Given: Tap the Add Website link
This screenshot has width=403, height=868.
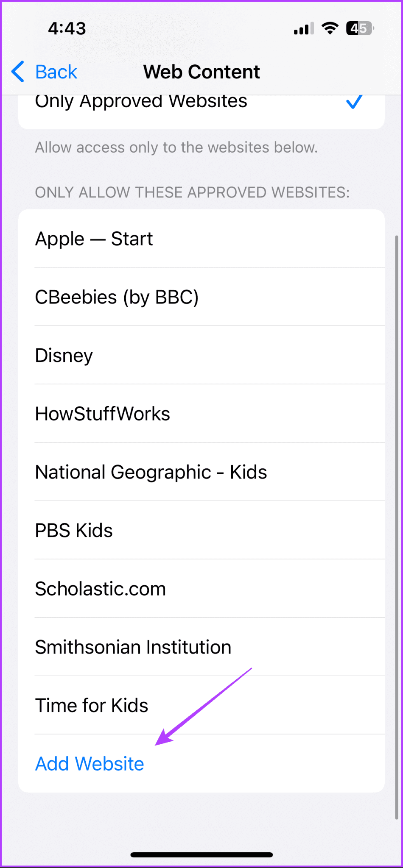Looking at the screenshot, I should pos(90,764).
